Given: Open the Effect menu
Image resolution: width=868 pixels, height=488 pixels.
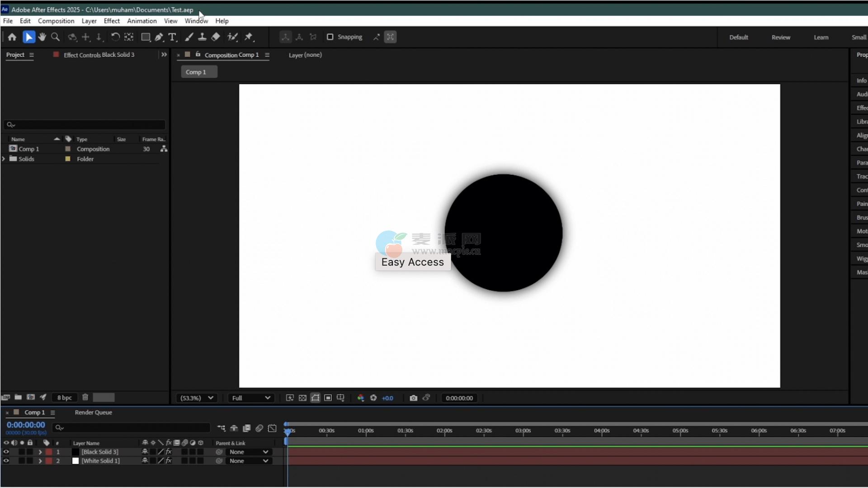Looking at the screenshot, I should pos(112,21).
